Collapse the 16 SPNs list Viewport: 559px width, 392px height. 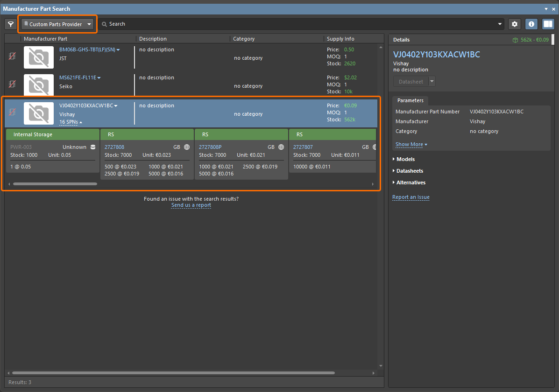71,122
